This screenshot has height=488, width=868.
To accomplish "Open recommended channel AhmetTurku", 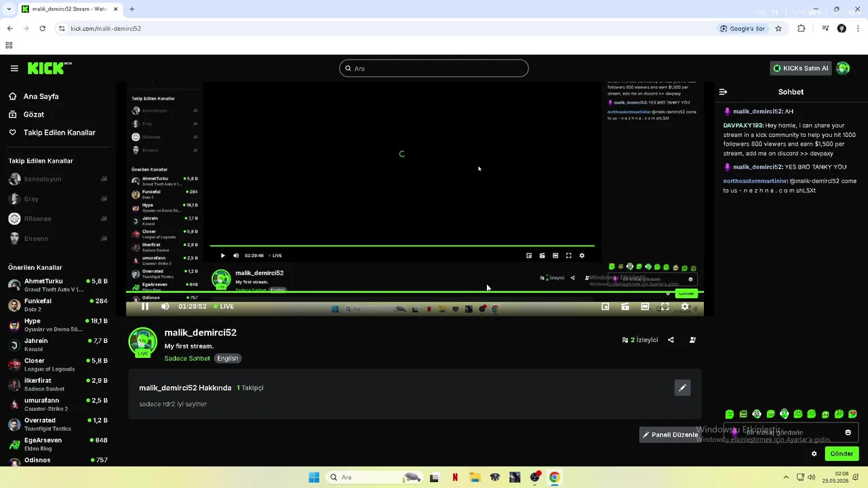I will [58, 285].
